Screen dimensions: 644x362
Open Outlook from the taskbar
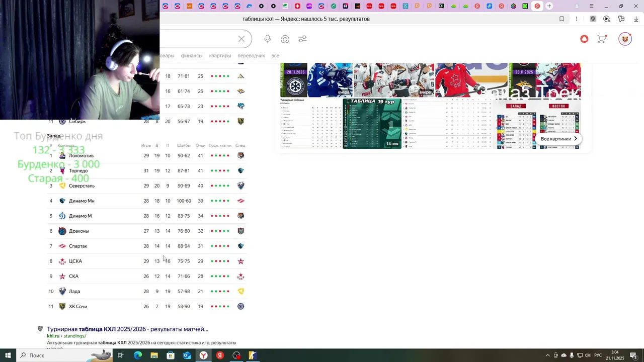point(187,355)
